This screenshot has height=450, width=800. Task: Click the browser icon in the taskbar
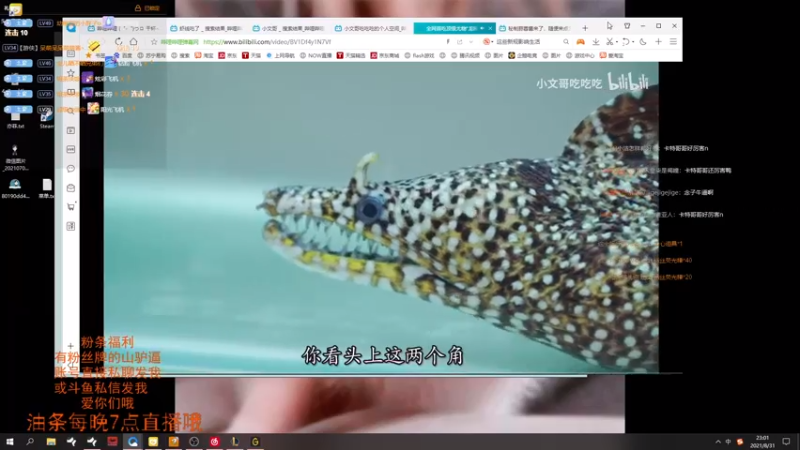[133, 441]
